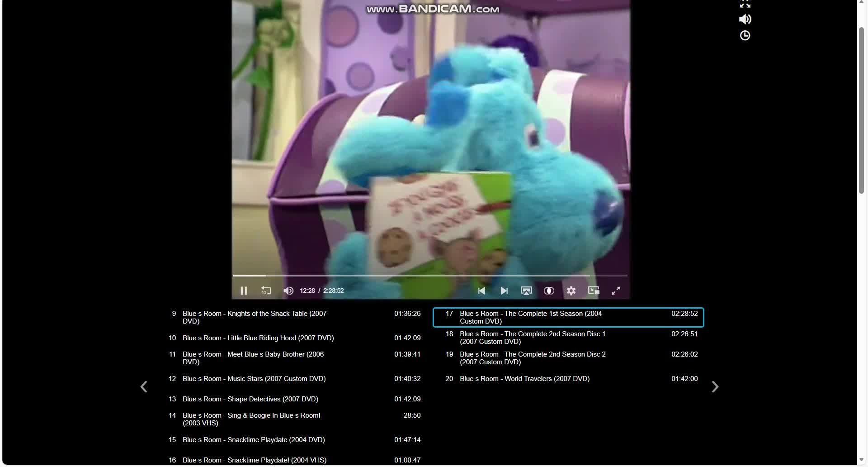Skip to the previous video

[x=481, y=291]
